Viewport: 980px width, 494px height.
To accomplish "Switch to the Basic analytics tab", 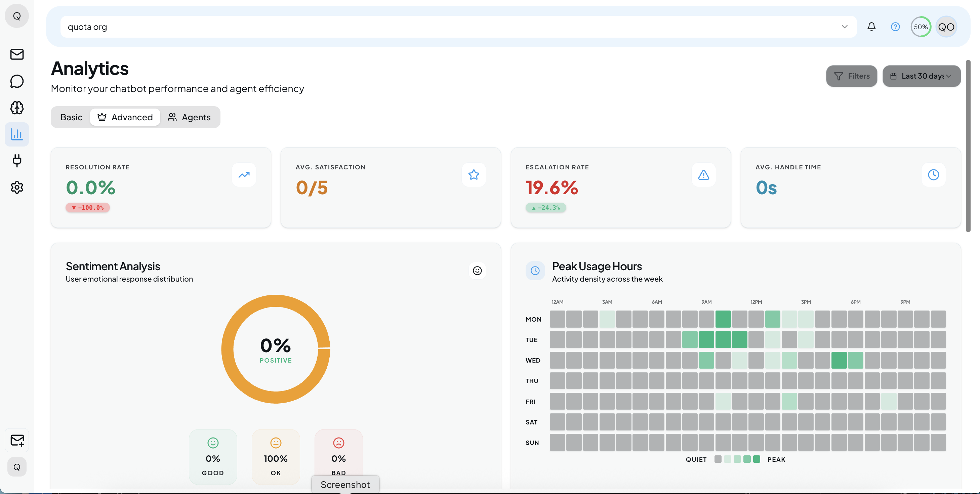I will pos(71,117).
